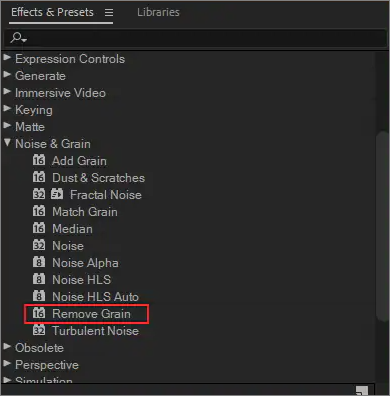Select the Effects & Presets tab
Image resolution: width=390 pixels, height=396 pixels.
click(x=52, y=12)
